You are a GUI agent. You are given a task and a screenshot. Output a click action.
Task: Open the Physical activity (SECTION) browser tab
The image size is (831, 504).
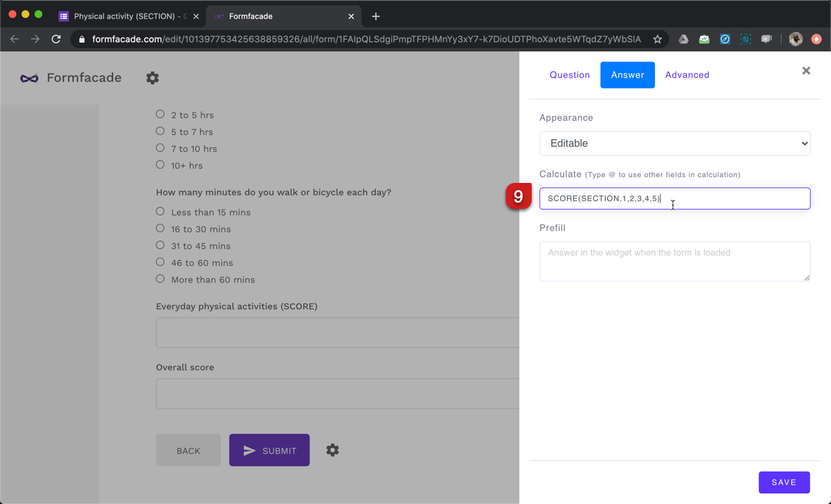pos(128,16)
